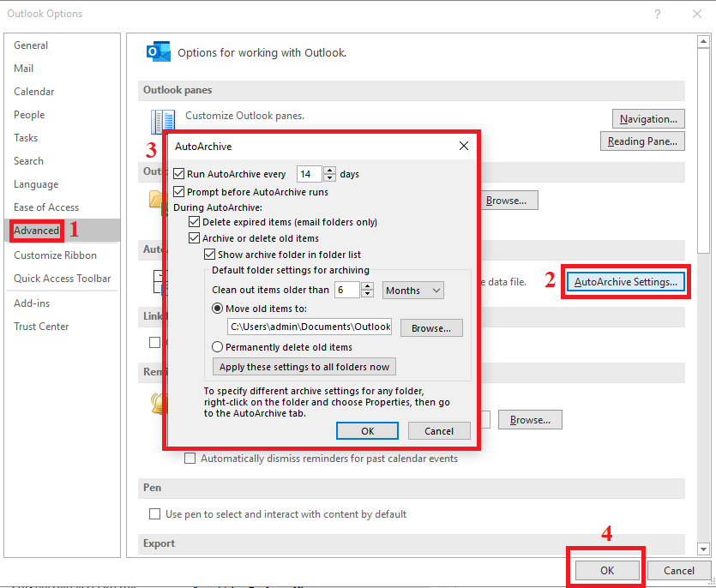Switch to the Mail options category
Viewport: 716px width, 588px height.
pyautogui.click(x=24, y=69)
